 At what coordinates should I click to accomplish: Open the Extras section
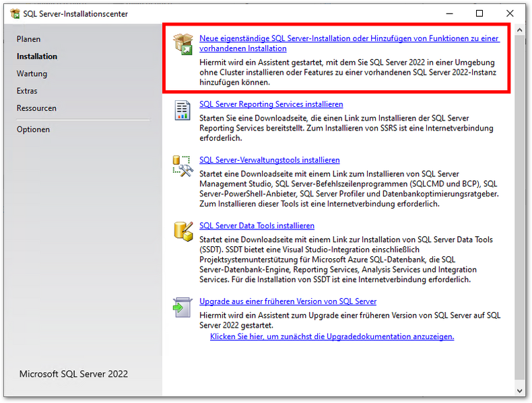[27, 91]
